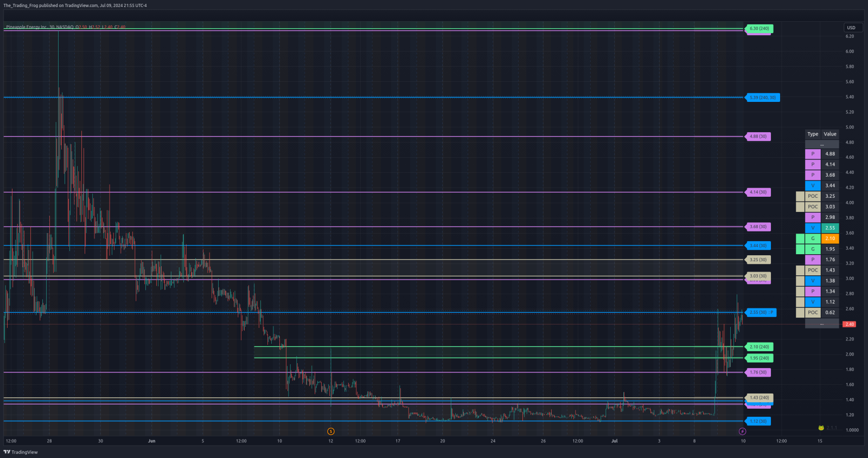Screen dimensions: 868x458
Task: Click the purple lightning event marker on the time axis
Action: click(x=742, y=431)
